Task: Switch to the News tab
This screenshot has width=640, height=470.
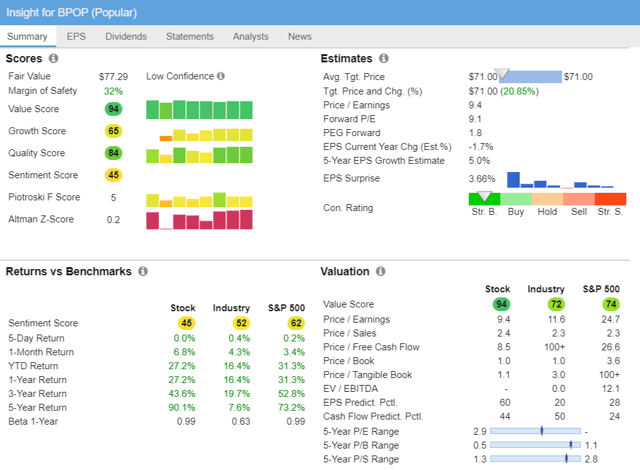Action: [x=300, y=36]
